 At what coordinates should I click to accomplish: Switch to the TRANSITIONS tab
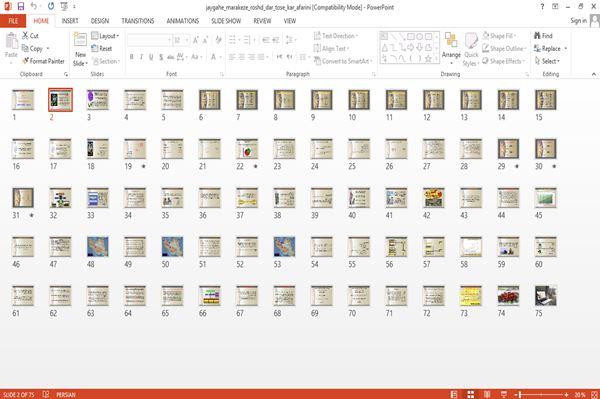pos(138,21)
